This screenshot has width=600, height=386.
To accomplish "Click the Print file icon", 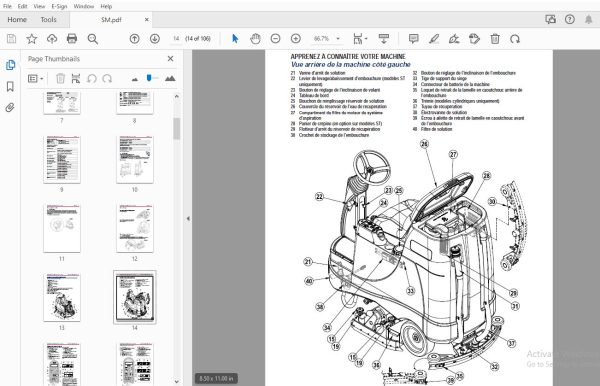I will click(x=72, y=38).
